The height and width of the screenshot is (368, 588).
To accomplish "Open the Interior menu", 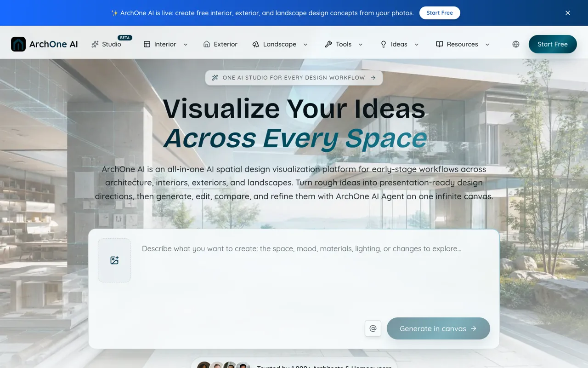I will coord(165,44).
